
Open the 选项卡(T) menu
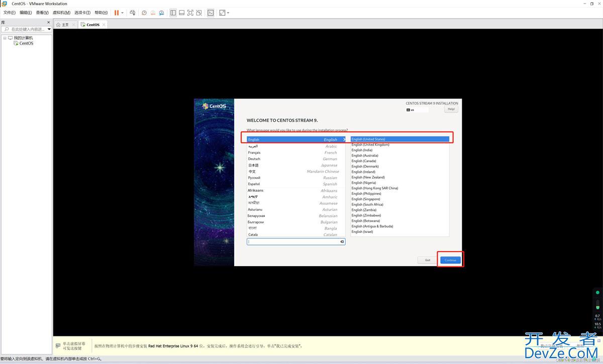83,13
